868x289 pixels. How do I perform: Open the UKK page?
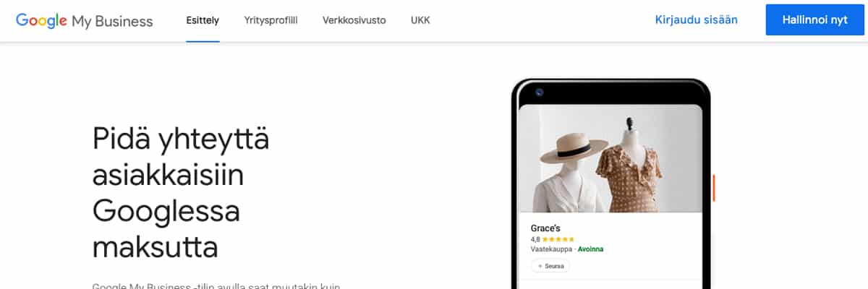point(420,20)
